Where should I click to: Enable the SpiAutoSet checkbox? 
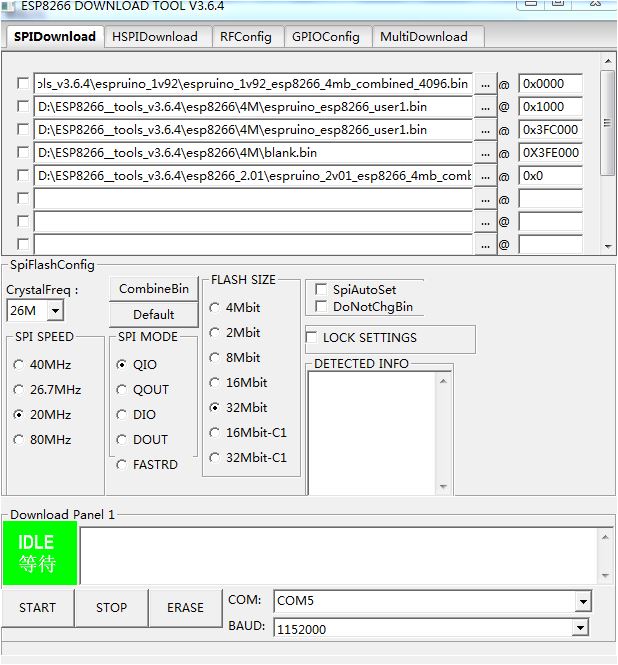tap(321, 290)
